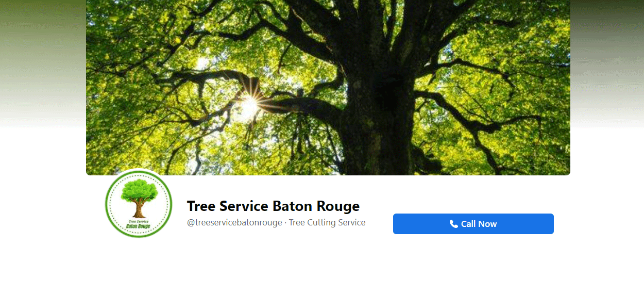Click the green gradient area right of cover
Viewport: 644px width, 294px height.
pos(607,62)
